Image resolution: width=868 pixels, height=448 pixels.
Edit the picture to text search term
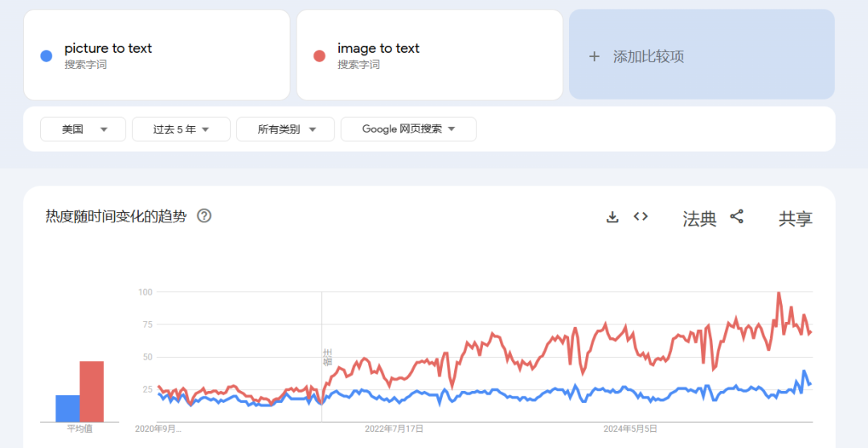coord(108,48)
